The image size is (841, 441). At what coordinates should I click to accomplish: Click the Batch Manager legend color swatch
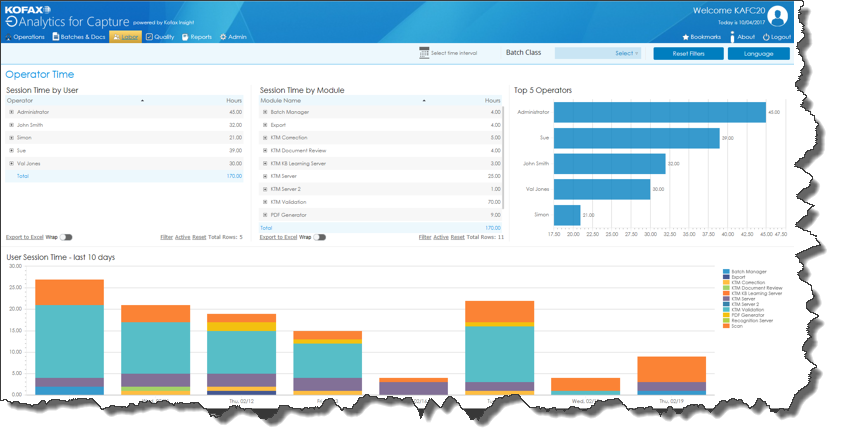pos(726,272)
